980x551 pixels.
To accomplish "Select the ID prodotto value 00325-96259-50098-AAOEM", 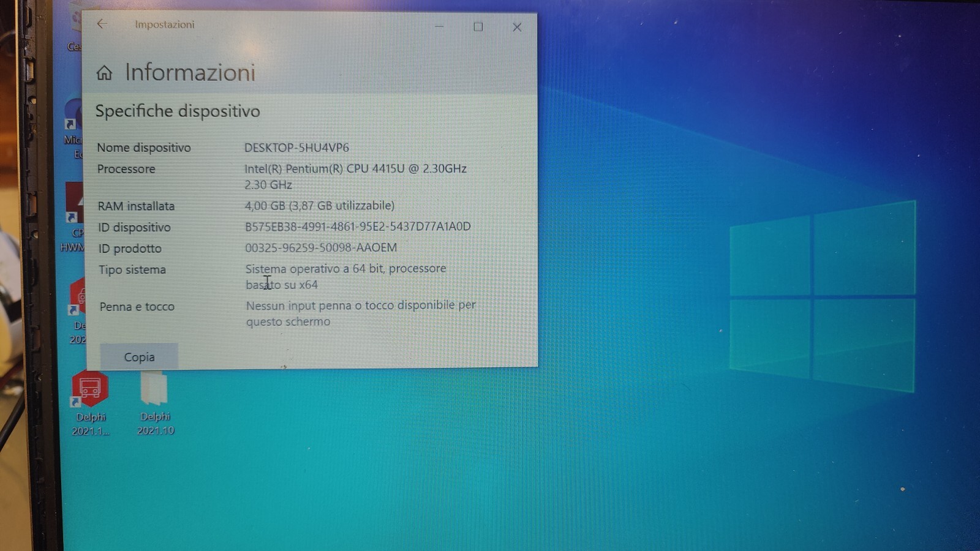I will 321,247.
